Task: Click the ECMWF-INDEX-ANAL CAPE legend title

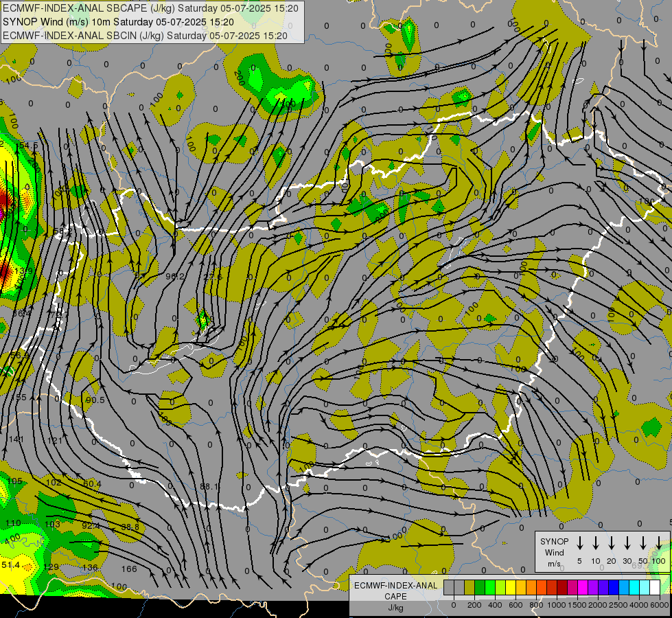Action: (x=395, y=591)
